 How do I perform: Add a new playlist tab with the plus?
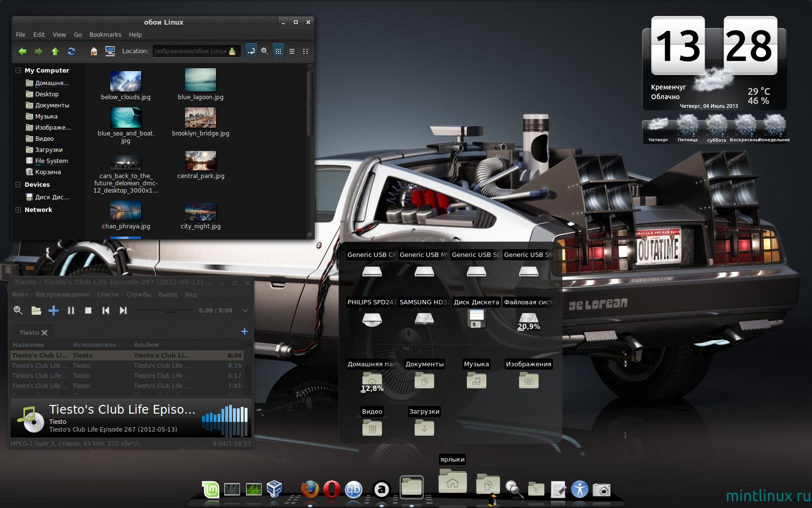(x=245, y=331)
